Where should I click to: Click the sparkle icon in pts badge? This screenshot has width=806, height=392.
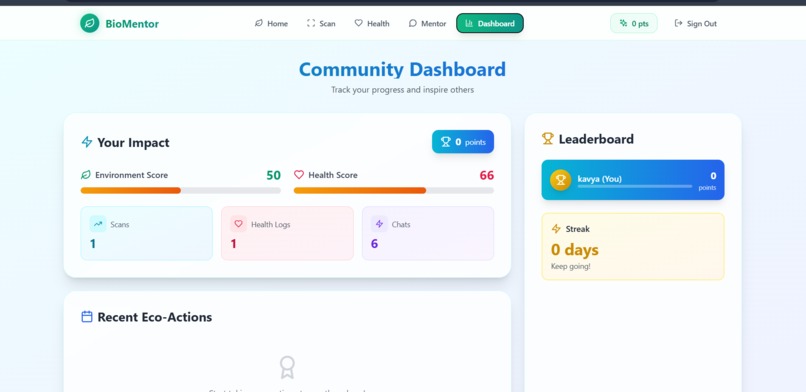[x=624, y=23]
